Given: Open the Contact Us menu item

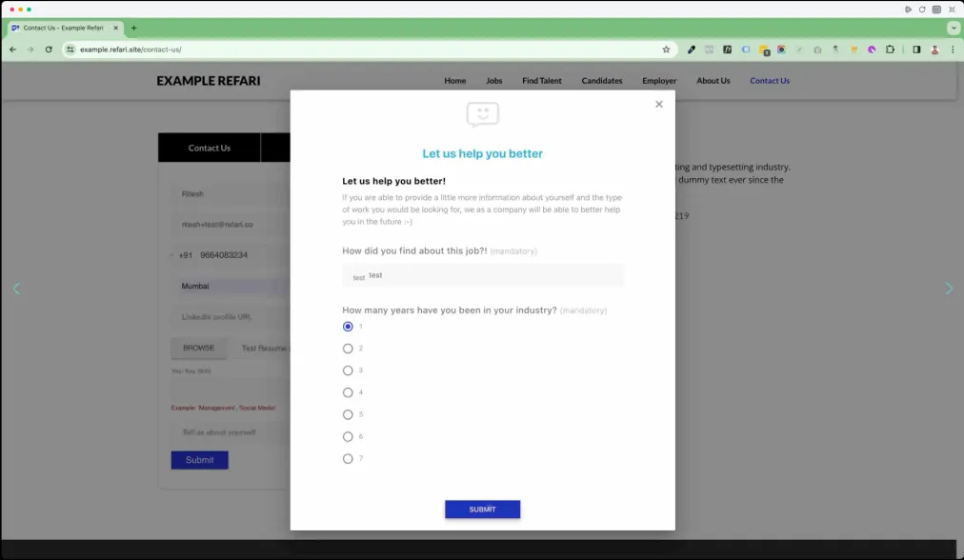Looking at the screenshot, I should coord(770,81).
